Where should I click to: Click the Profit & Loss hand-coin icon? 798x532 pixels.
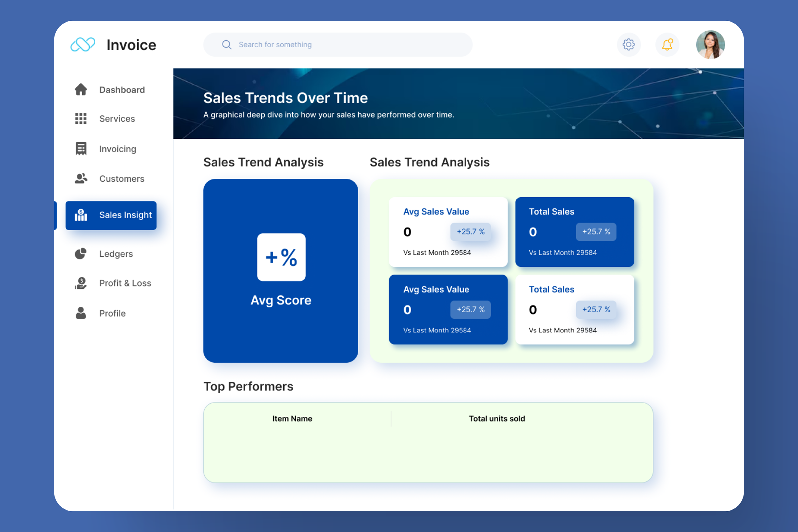(x=81, y=283)
